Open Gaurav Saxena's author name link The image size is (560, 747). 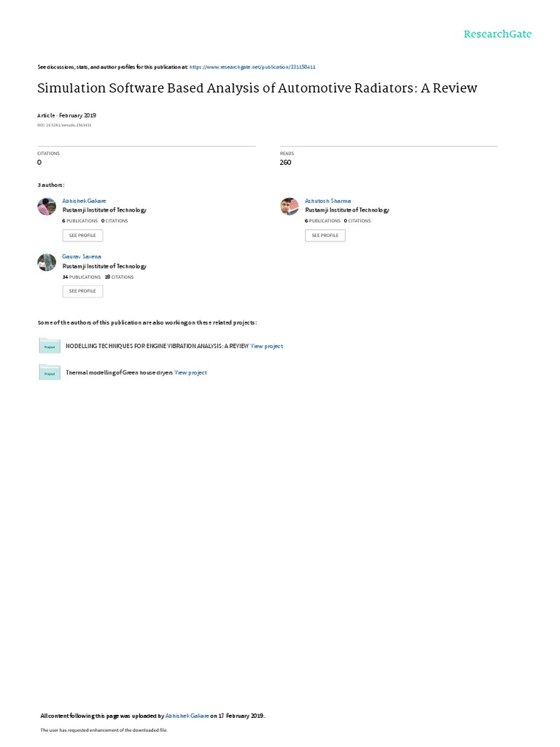(82, 257)
